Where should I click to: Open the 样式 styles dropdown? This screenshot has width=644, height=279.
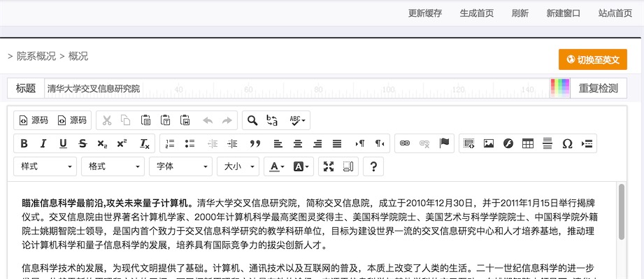(x=45, y=166)
